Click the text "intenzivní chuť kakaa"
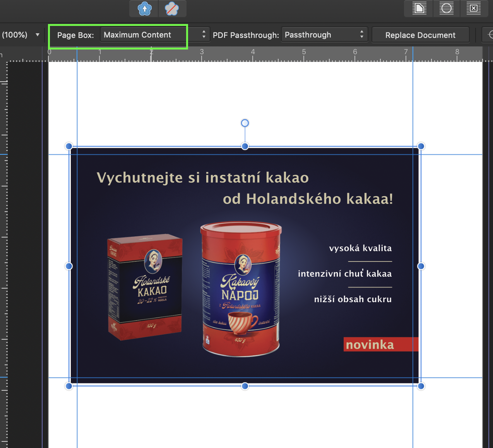The height and width of the screenshot is (448, 493). pyautogui.click(x=345, y=274)
